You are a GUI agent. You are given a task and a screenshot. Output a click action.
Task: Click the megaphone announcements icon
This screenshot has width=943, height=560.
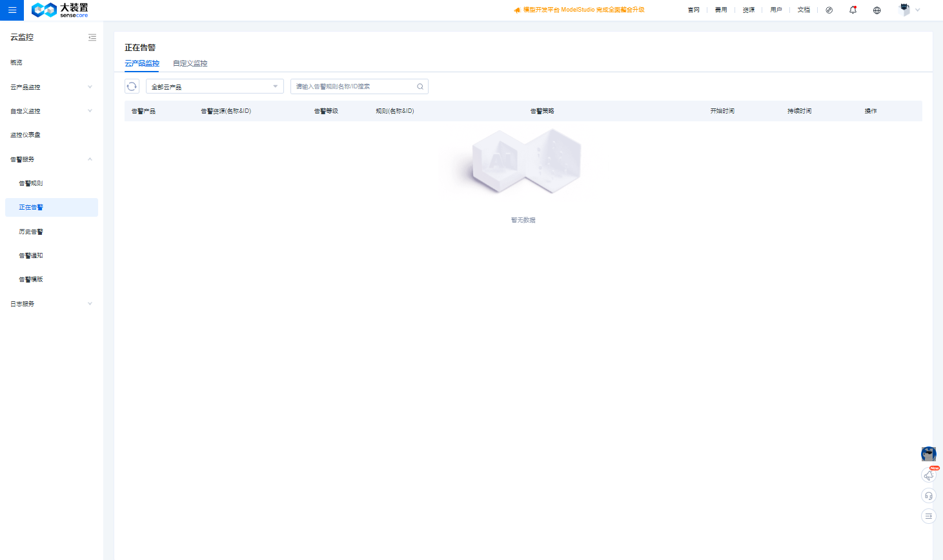coord(928,475)
